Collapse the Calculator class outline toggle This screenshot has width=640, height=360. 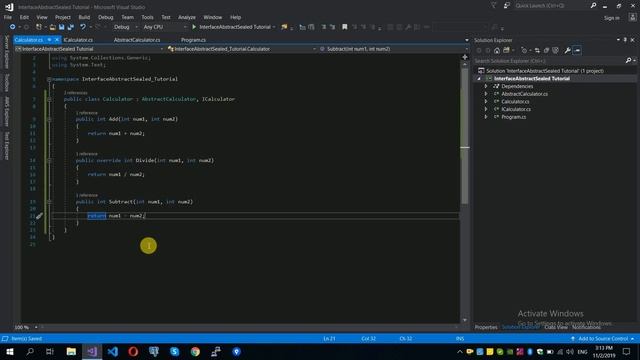tap(49, 99)
